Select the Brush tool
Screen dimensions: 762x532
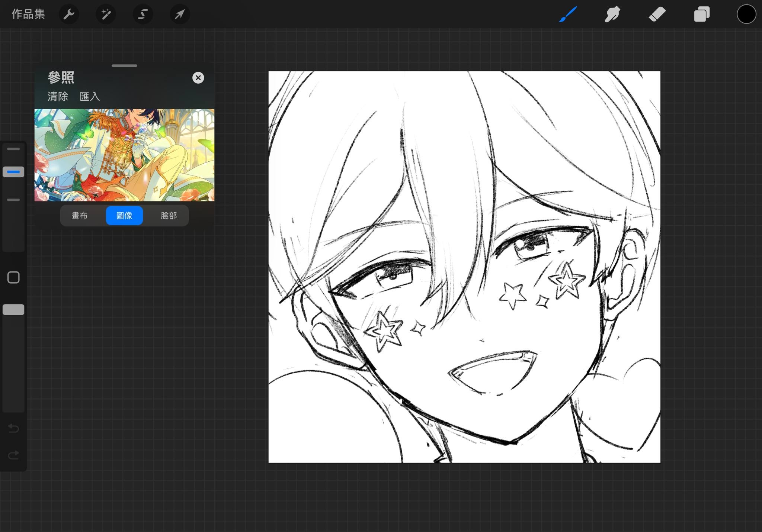tap(568, 14)
